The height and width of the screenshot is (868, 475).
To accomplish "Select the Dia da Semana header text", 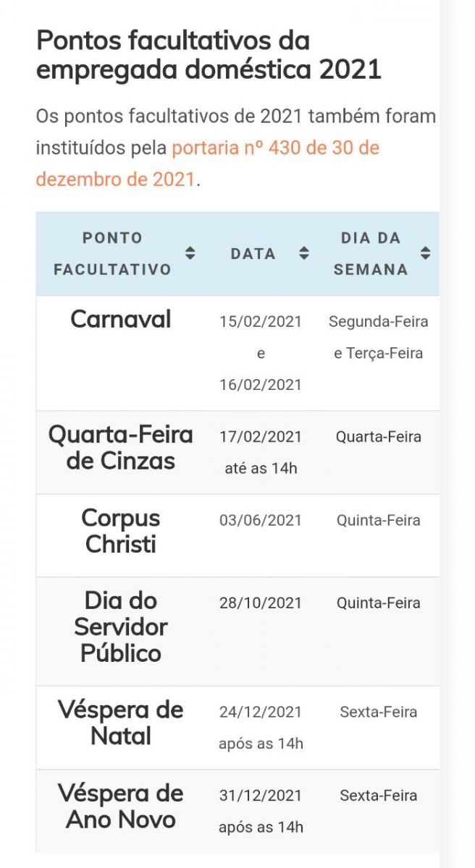I will point(371,253).
